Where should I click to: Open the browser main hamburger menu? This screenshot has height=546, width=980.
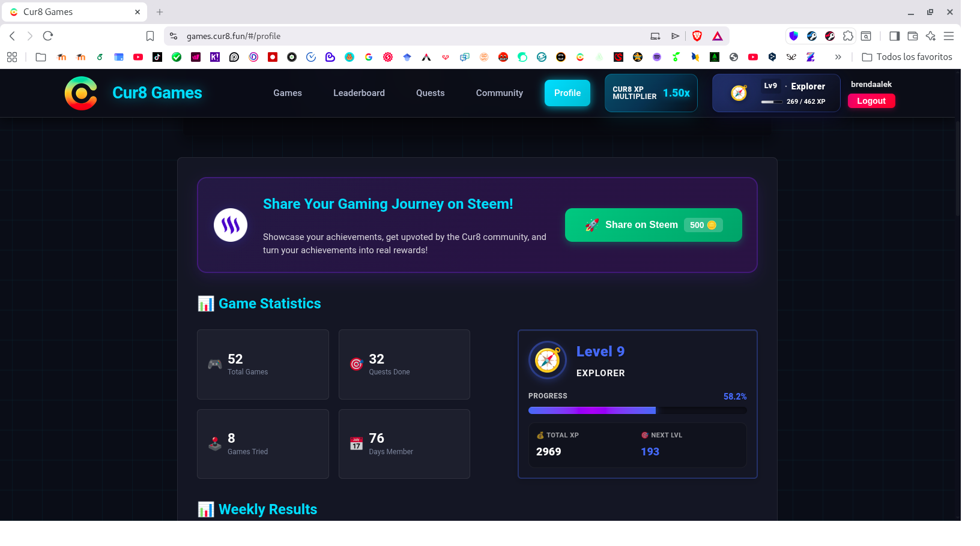click(x=949, y=36)
